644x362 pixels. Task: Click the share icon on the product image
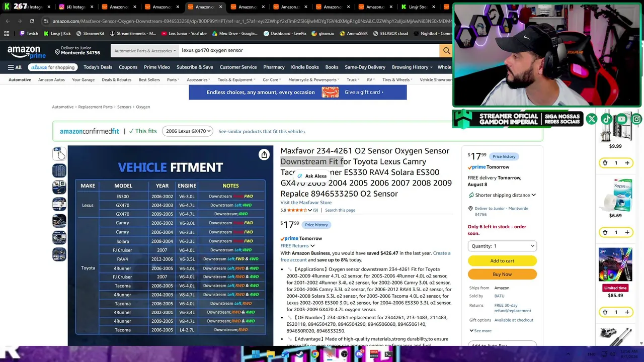pos(264,155)
